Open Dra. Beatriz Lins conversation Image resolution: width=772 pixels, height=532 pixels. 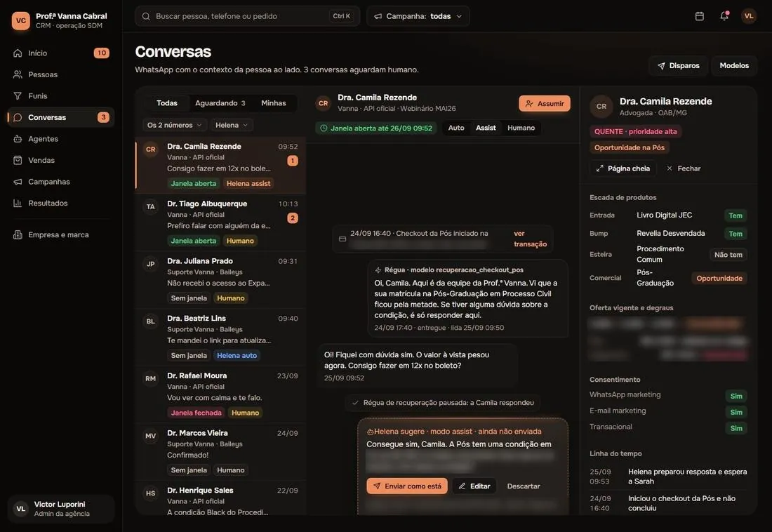(220, 338)
